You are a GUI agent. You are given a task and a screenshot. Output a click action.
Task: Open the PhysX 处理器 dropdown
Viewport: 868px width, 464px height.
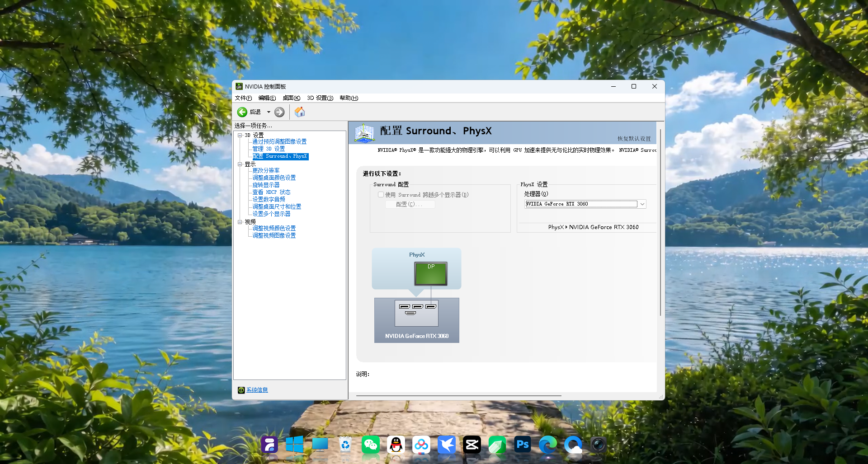pyautogui.click(x=585, y=204)
